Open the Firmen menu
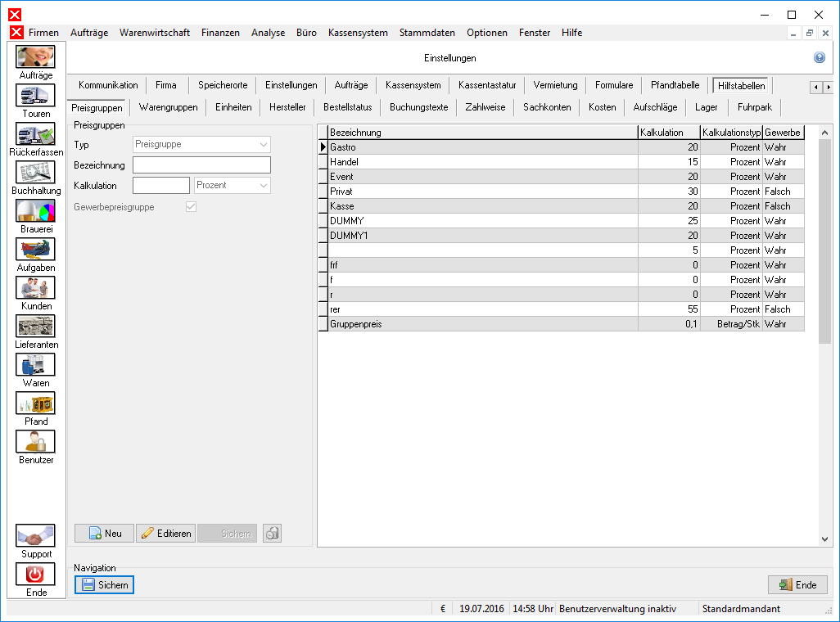840x622 pixels. click(x=43, y=33)
